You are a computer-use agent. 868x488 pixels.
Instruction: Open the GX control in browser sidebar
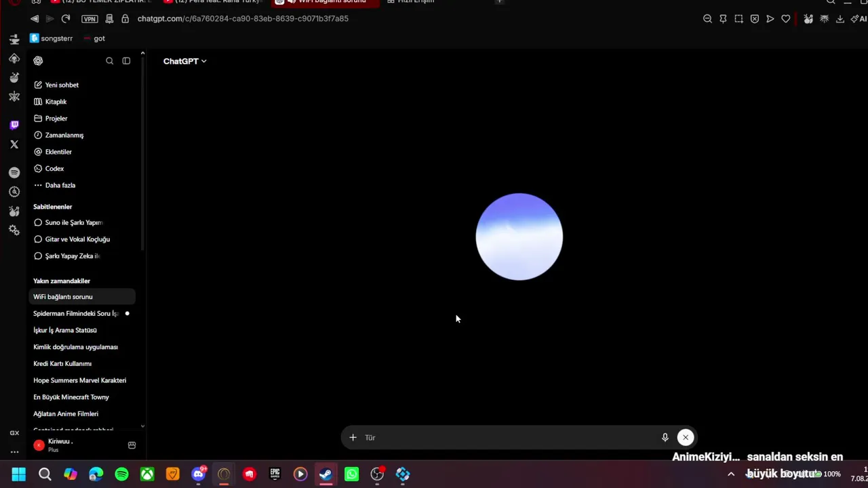pyautogui.click(x=14, y=433)
